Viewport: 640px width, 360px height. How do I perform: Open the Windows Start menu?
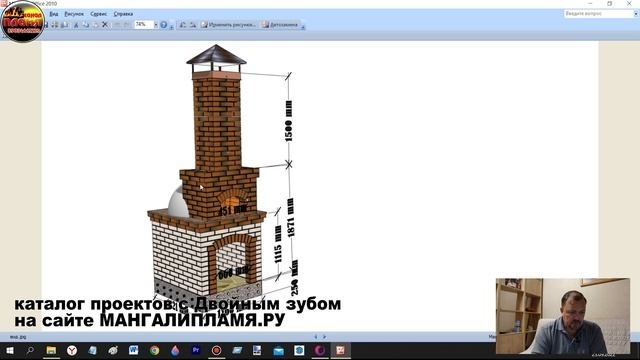coord(10,351)
